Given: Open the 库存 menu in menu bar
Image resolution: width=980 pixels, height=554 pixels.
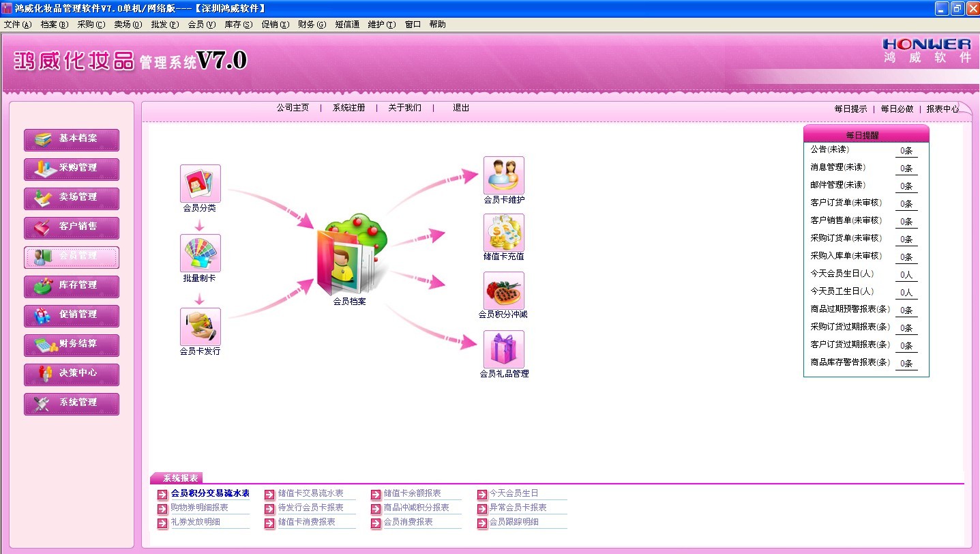Looking at the screenshot, I should click(238, 25).
